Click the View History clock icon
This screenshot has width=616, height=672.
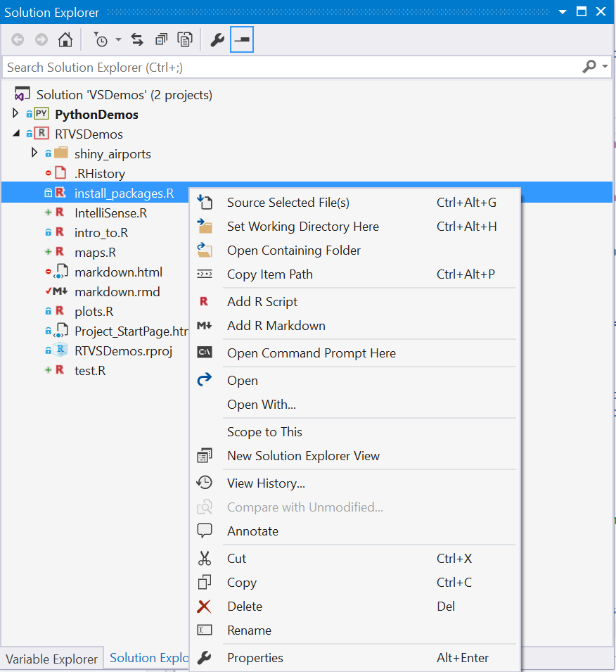coord(205,483)
